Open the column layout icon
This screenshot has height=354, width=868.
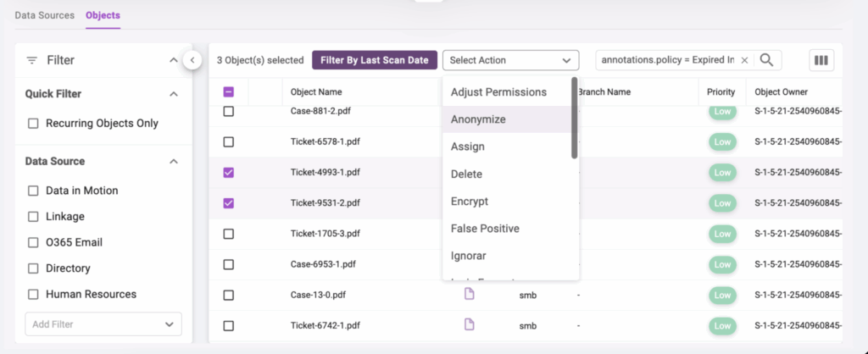tap(821, 60)
